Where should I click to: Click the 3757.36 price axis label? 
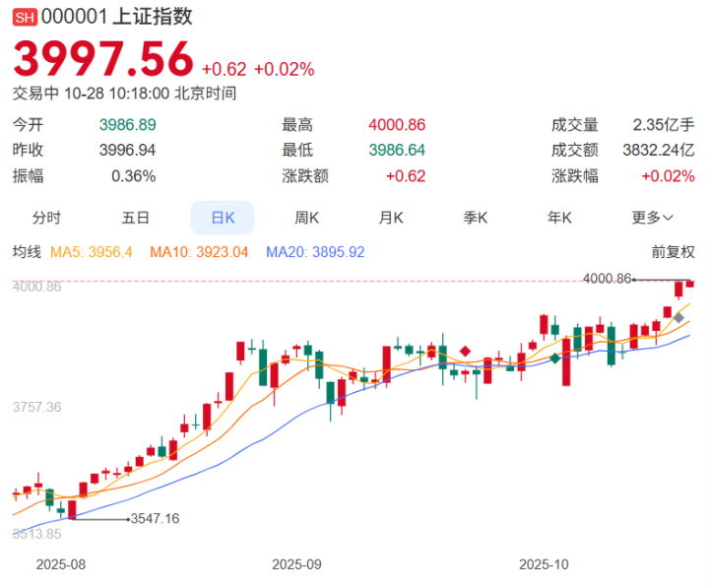coord(36,407)
